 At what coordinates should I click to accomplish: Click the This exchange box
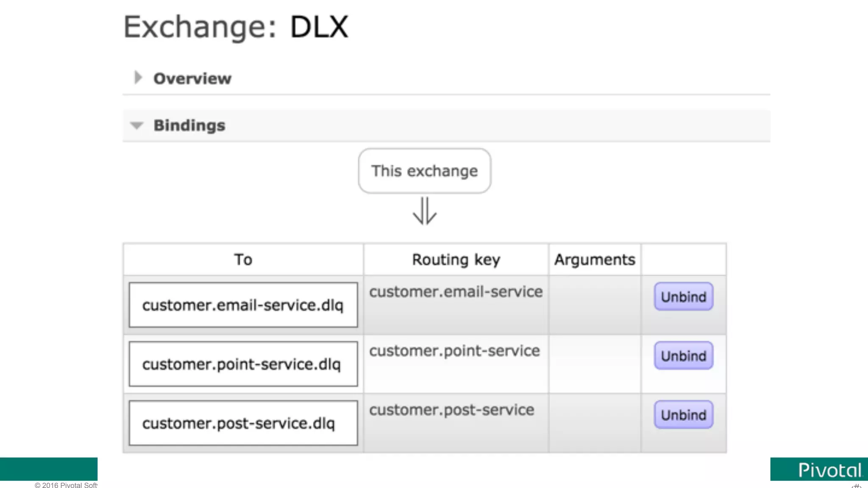(424, 171)
